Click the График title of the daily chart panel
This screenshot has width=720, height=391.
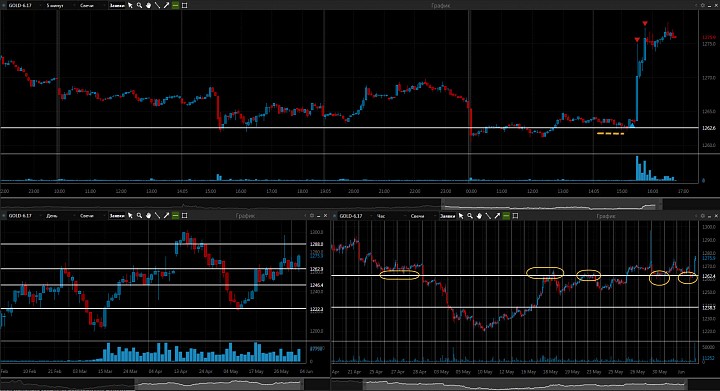pyautogui.click(x=245, y=215)
